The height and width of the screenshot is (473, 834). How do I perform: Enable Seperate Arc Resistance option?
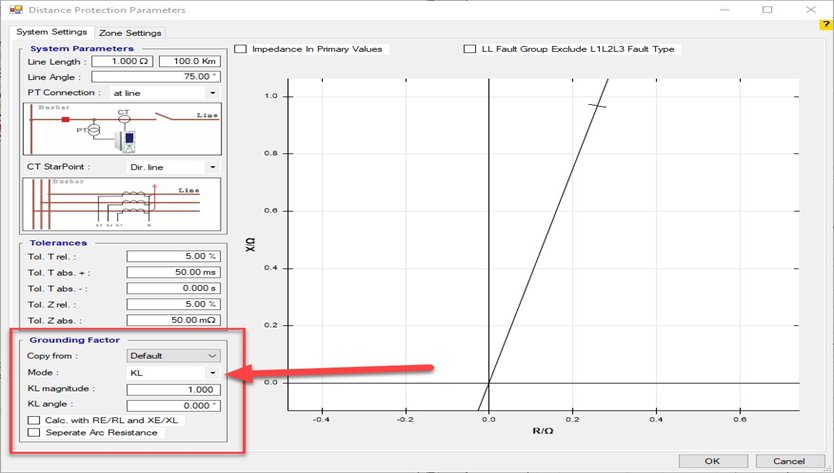click(35, 433)
